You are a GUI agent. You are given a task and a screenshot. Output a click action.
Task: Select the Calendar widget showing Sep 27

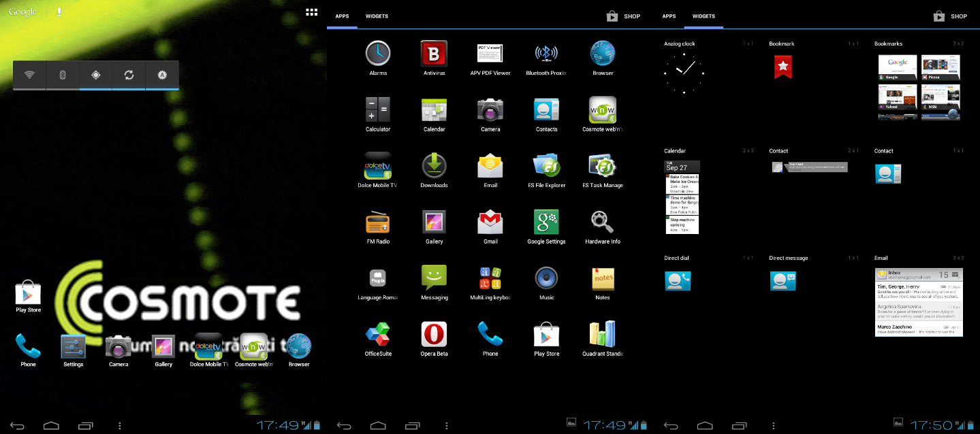[682, 197]
